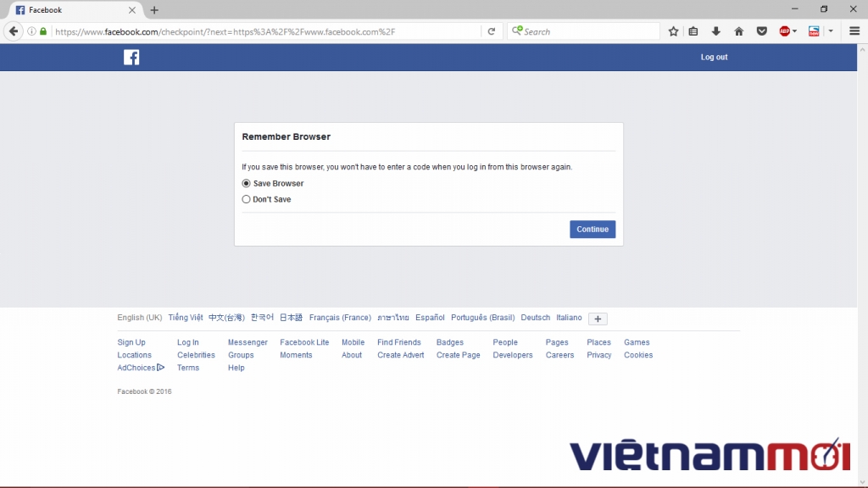Screen dimensions: 868x488
Task: Open the Developers footer link
Action: (513, 355)
